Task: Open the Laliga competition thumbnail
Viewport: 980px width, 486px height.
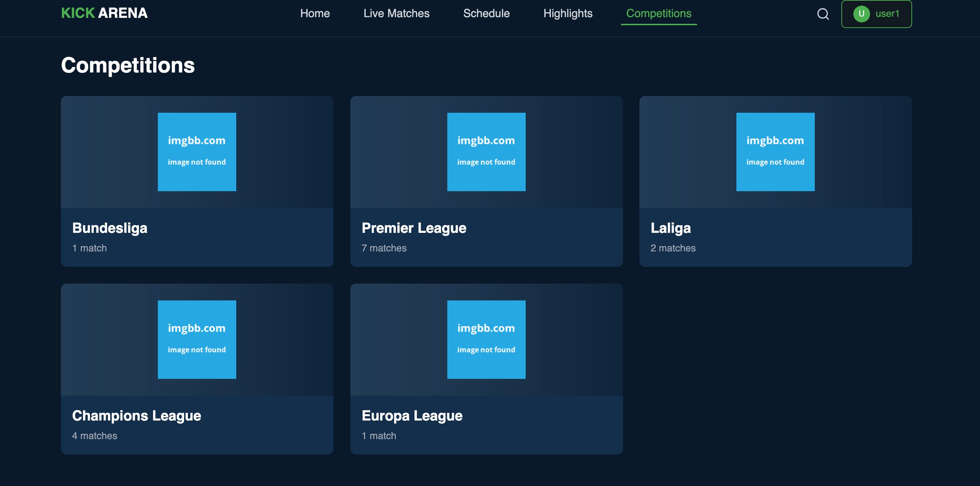Action: [775, 152]
